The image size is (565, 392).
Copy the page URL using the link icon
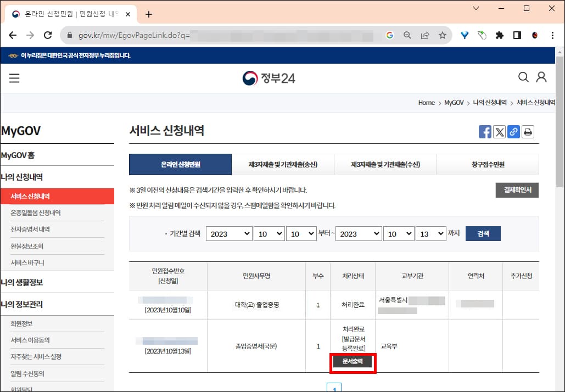513,132
